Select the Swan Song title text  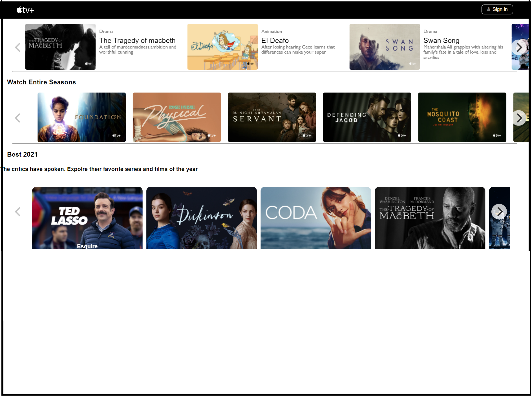(441, 40)
